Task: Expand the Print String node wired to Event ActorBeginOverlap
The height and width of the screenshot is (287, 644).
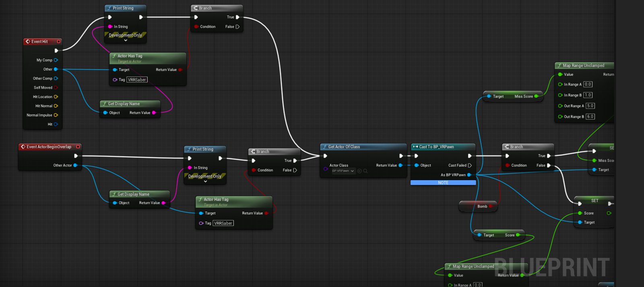Action: [x=205, y=182]
